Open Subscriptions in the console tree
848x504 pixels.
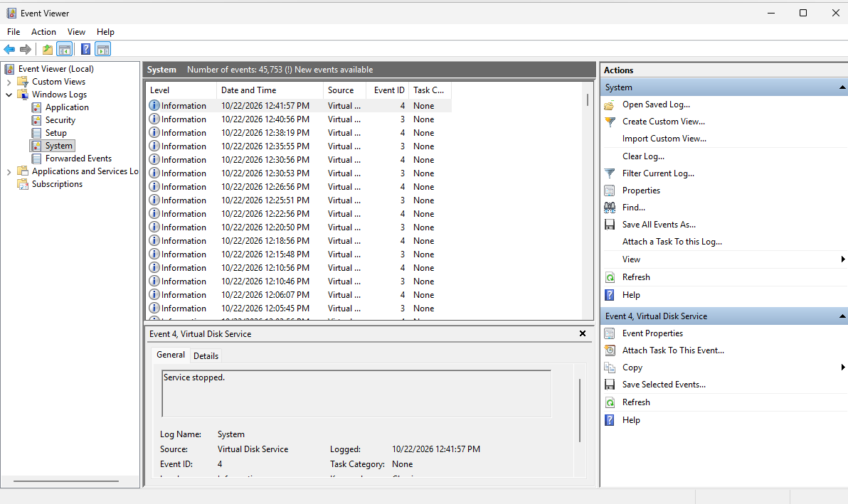click(x=57, y=184)
